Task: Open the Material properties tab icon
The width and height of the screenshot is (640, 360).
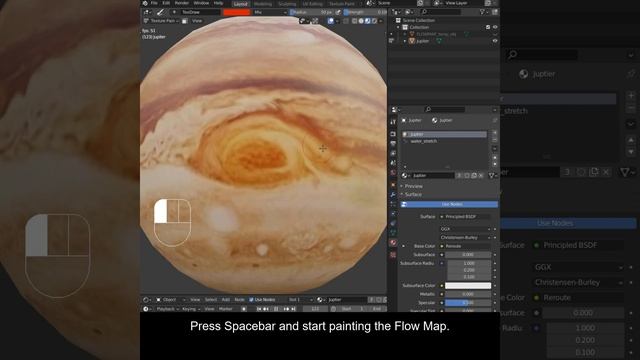Action: click(x=393, y=243)
